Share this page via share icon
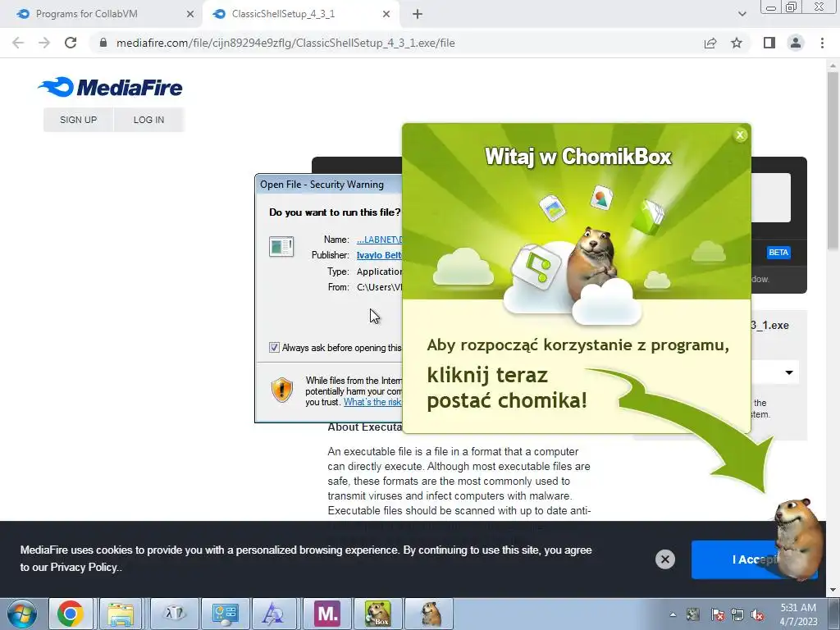Viewport: 840px width, 630px height. (710, 43)
